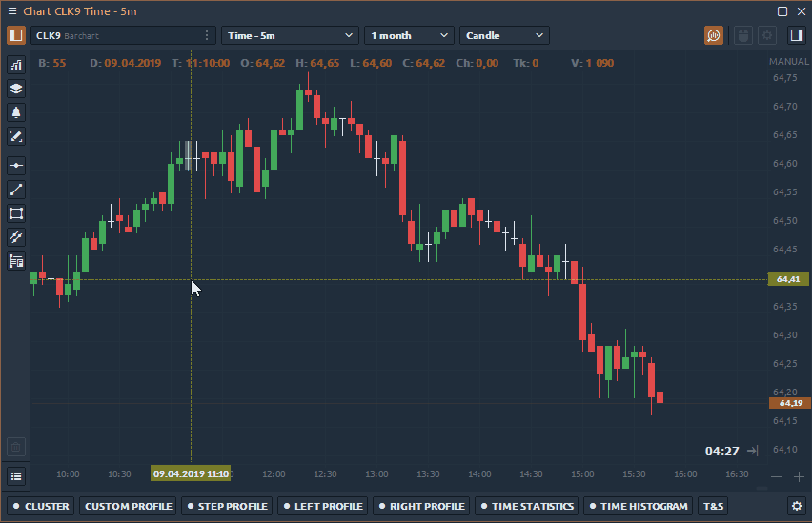Click the 12:00 time axis label

point(274,473)
